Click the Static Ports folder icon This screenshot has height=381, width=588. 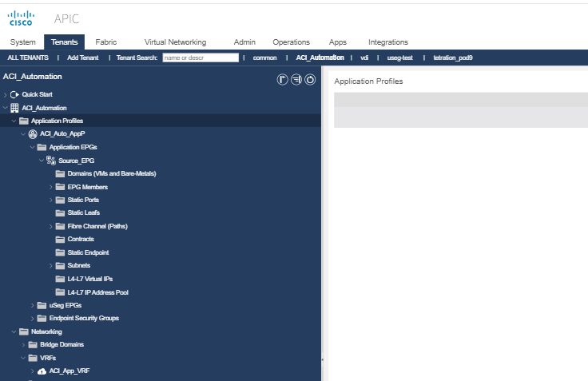(x=60, y=200)
